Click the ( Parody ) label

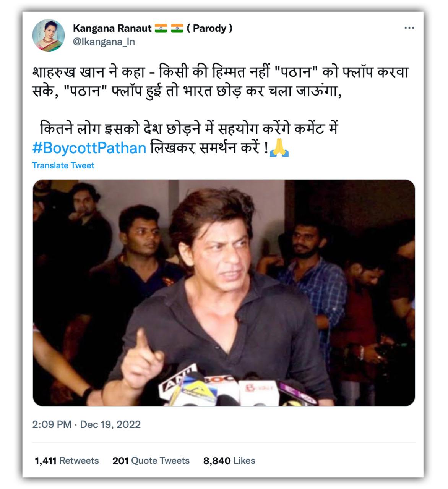[x=209, y=28]
